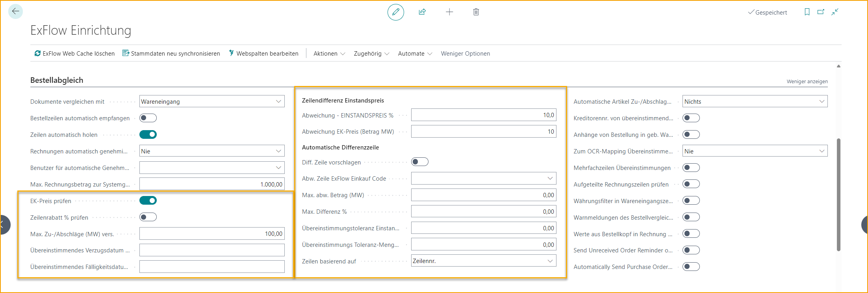Toggle Mehrfachzeilen Übereinstimmungen switch
The image size is (868, 293).
pos(691,168)
